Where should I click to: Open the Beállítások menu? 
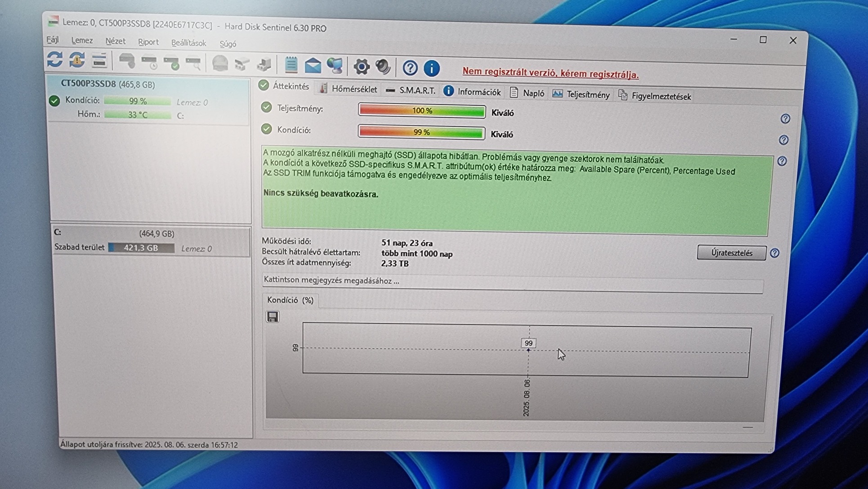pyautogui.click(x=188, y=43)
